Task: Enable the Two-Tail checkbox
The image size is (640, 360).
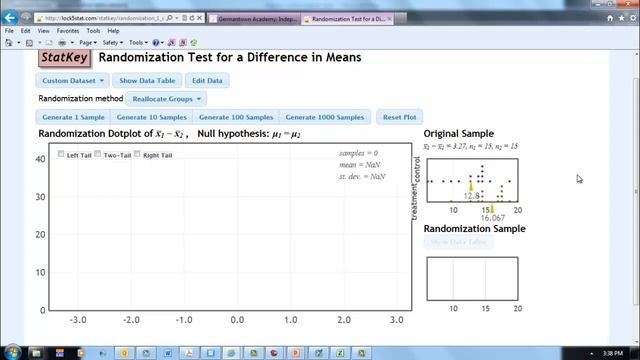Action: coord(98,154)
